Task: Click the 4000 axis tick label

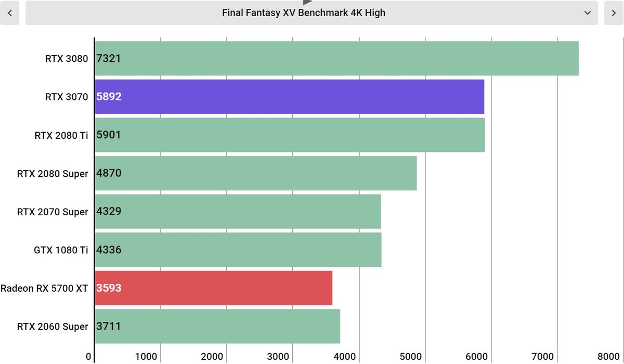Action: click(x=345, y=357)
